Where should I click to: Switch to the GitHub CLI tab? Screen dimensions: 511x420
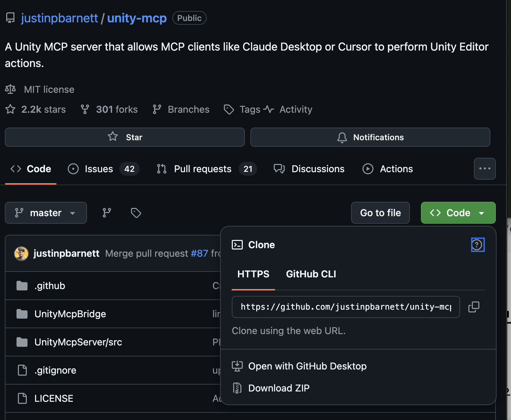pos(311,274)
